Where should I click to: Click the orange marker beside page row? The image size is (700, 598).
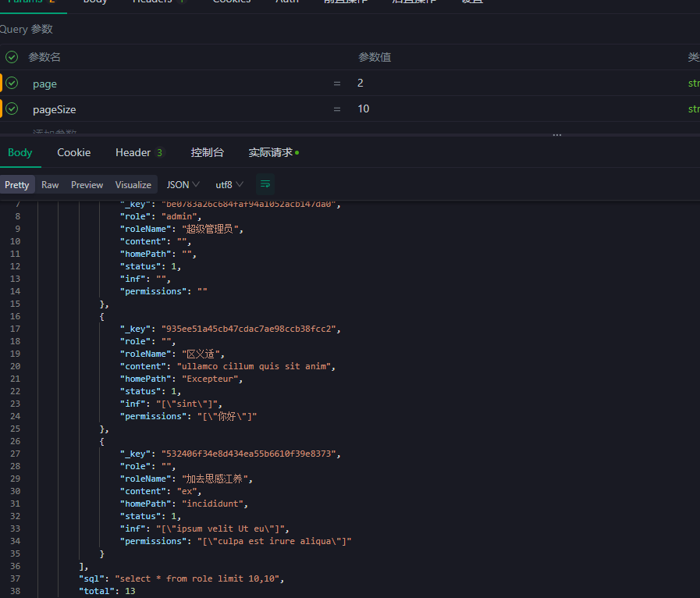[x=2, y=83]
